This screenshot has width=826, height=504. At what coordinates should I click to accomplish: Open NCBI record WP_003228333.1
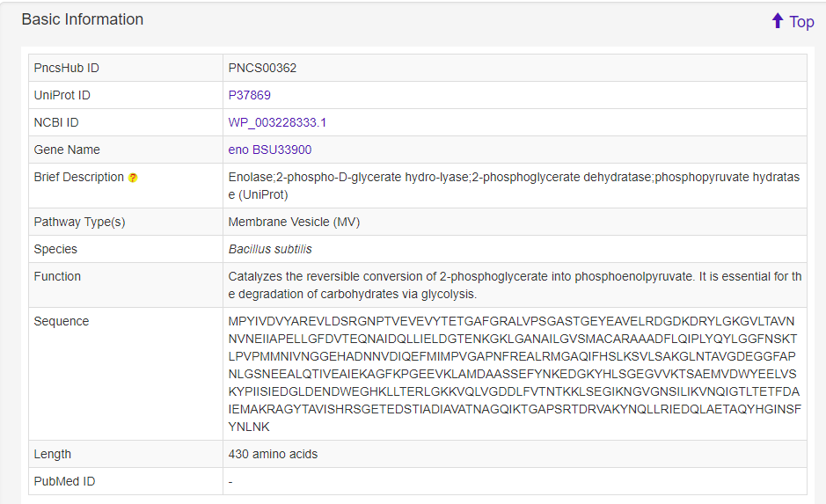tap(277, 122)
